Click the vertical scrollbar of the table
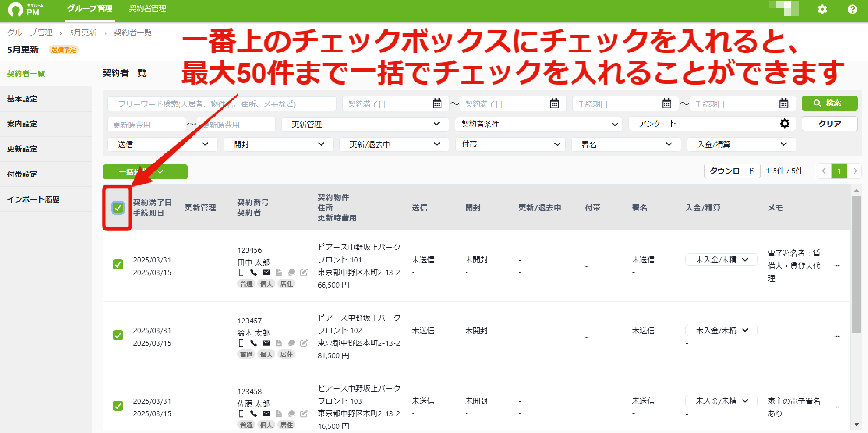The image size is (868, 433). tap(856, 264)
